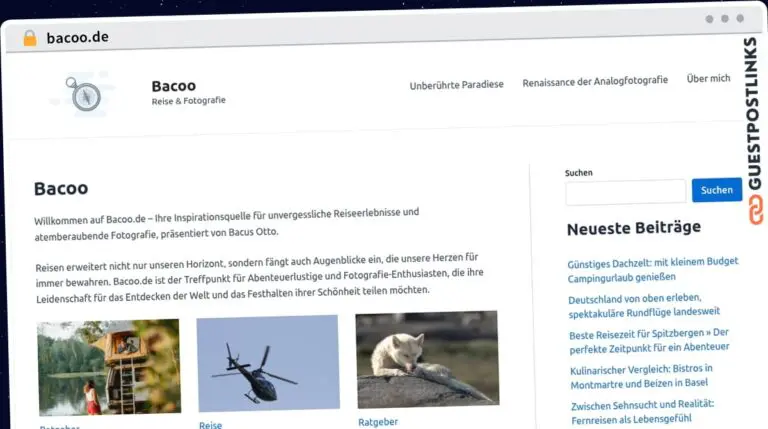The width and height of the screenshot is (768, 429).
Task: Click the Bacoo site title link
Action: click(173, 85)
